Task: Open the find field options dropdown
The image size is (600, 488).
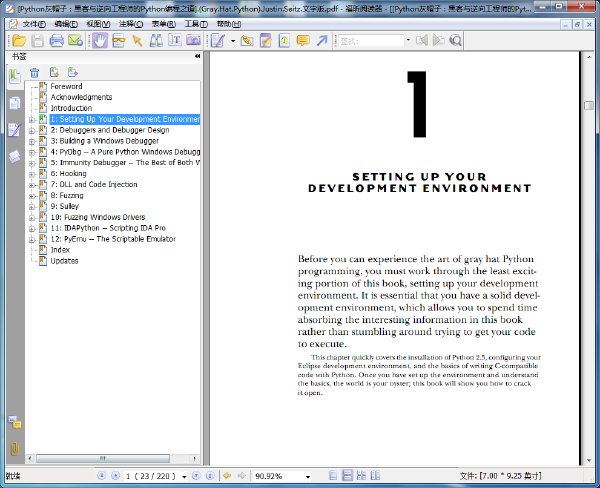Action: 408,40
